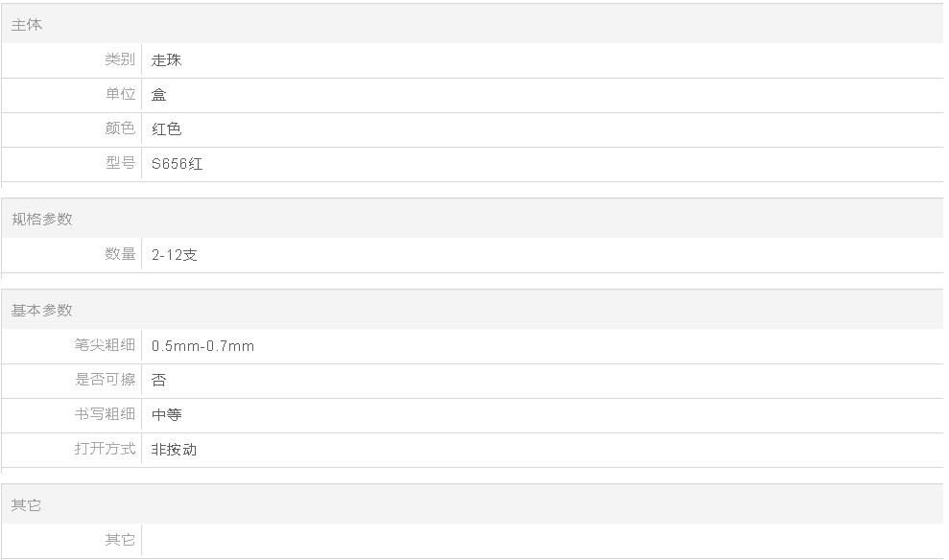
Task: Click the 其它 section header
Action: 26,505
